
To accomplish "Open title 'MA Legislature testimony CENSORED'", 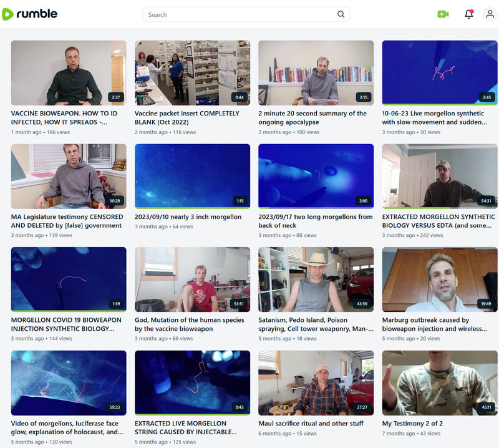I will click(67, 221).
